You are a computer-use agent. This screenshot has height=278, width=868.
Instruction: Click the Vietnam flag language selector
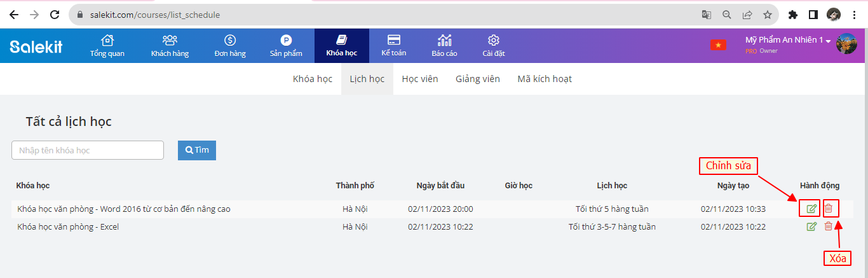coord(718,45)
